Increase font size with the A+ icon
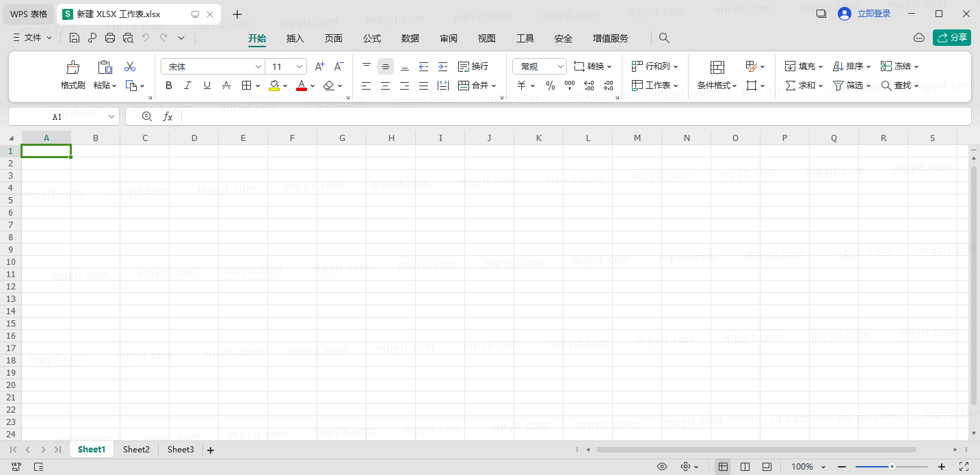 click(x=319, y=66)
